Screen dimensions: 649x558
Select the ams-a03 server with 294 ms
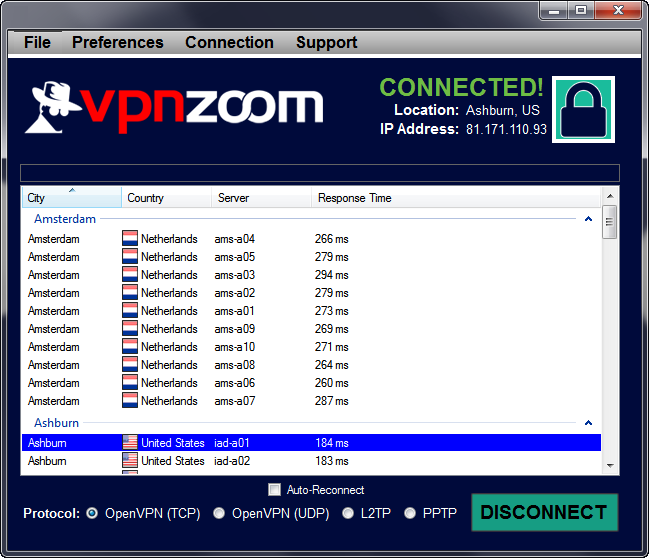coord(311,274)
